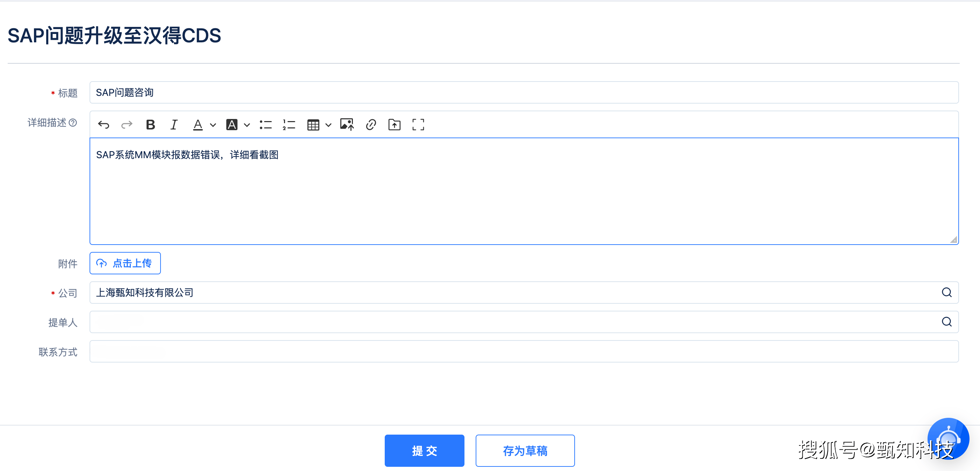
Task: Click help icon next to 详细描述
Action: (x=73, y=122)
